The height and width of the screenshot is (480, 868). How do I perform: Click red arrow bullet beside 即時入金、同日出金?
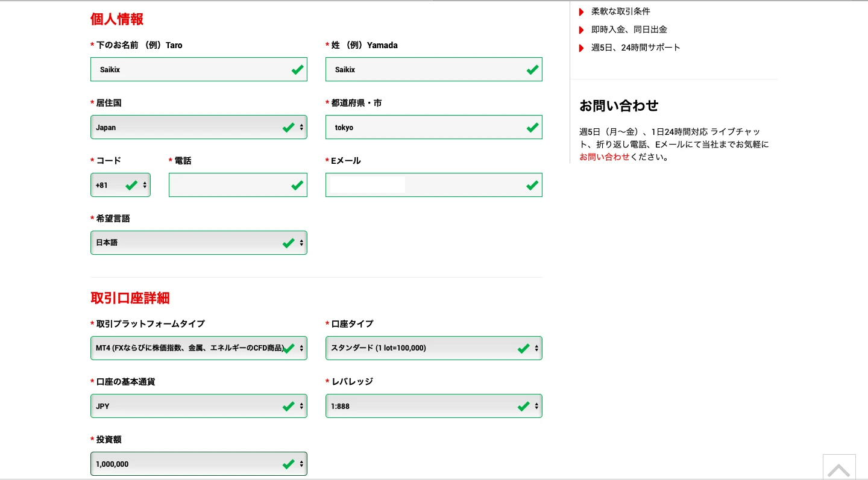(582, 30)
